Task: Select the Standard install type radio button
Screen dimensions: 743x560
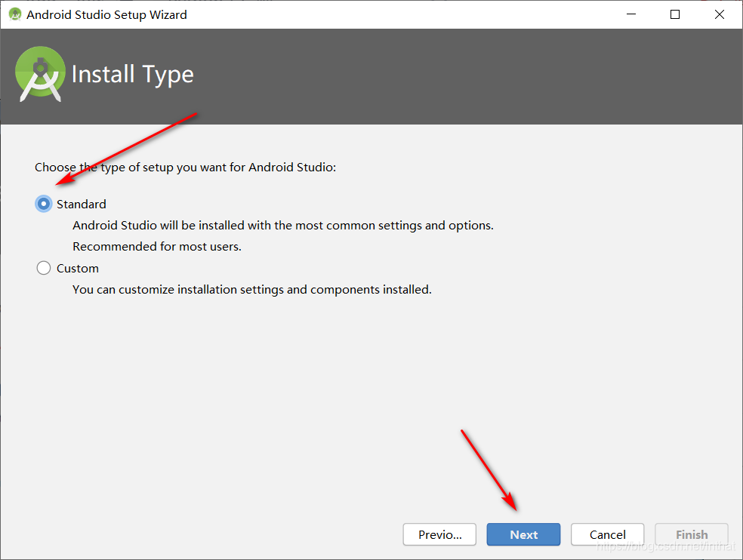Action: [44, 204]
